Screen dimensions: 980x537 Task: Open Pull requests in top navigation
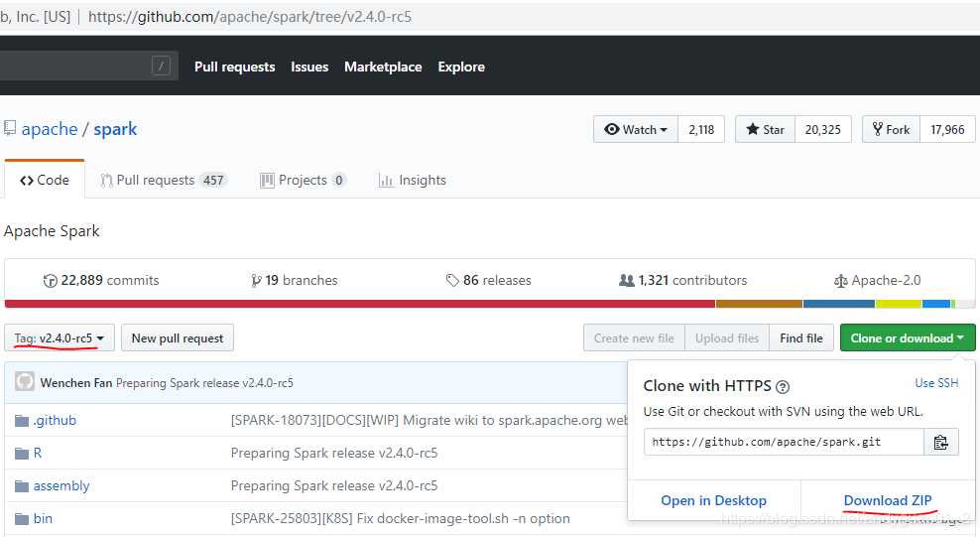(234, 67)
